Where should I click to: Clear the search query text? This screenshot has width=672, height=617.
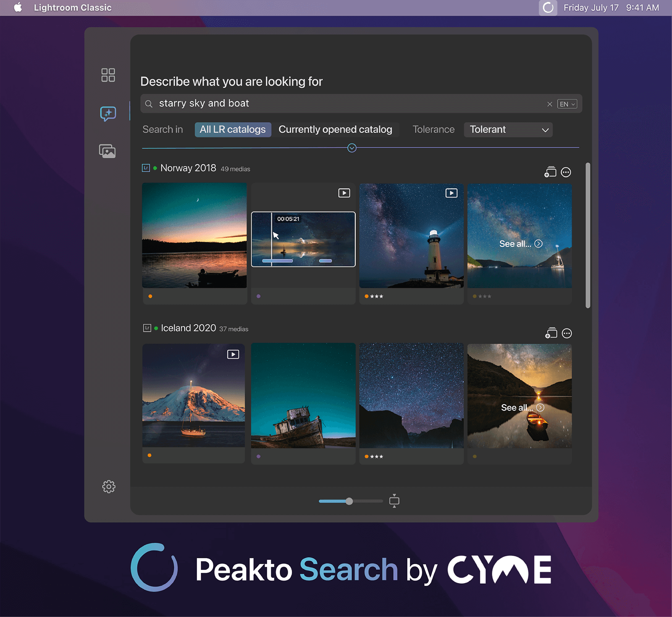[549, 104]
